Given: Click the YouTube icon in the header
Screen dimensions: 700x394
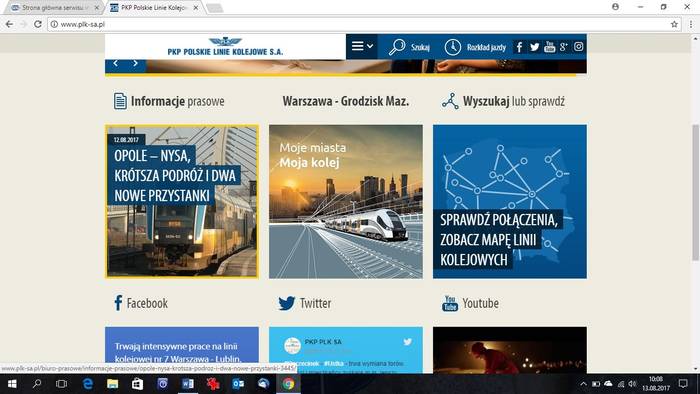Looking at the screenshot, I should (x=550, y=47).
